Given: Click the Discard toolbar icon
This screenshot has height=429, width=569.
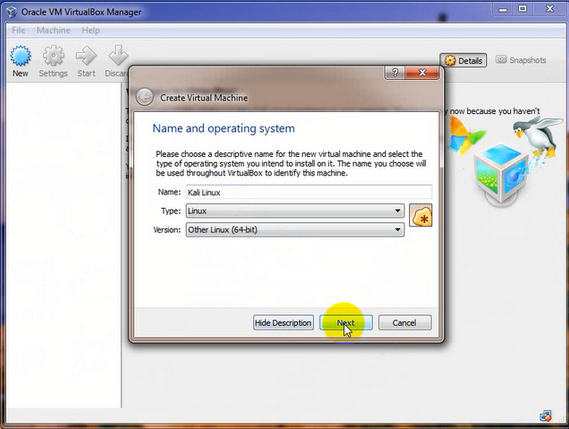Looking at the screenshot, I should tap(117, 61).
